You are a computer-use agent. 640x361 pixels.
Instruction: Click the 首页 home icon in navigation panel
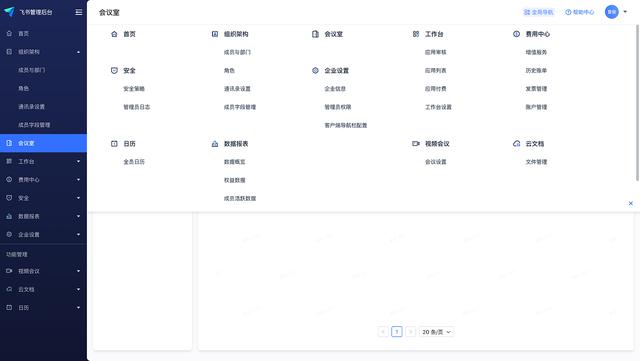point(114,34)
